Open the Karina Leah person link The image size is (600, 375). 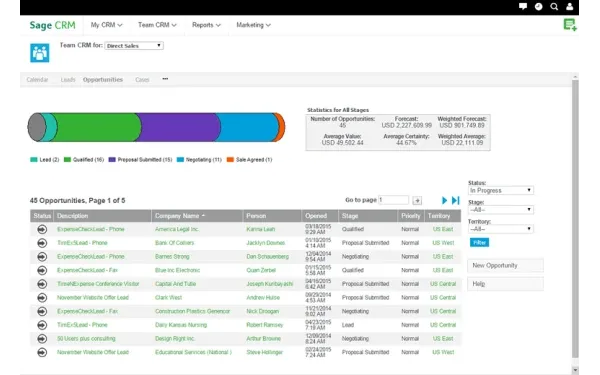coord(261,229)
